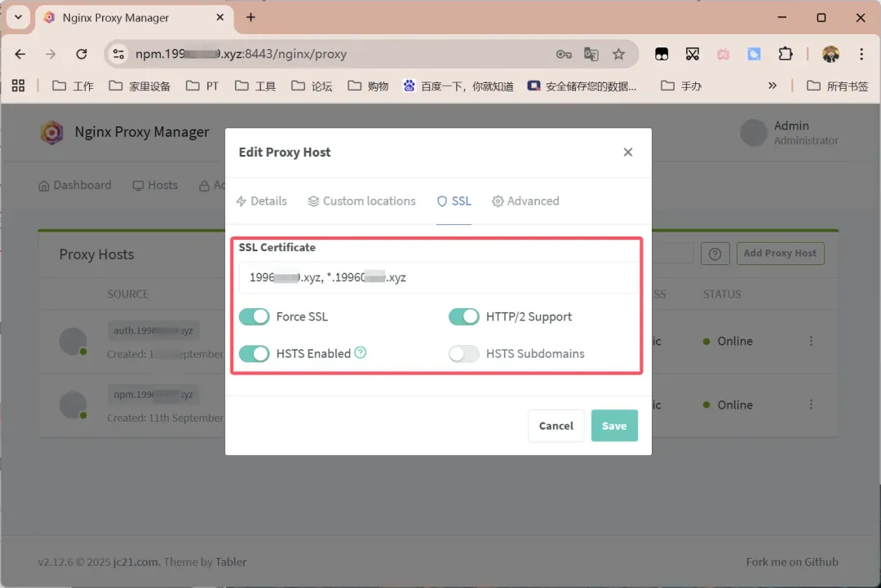Open the Dashboard menu item

(x=75, y=185)
